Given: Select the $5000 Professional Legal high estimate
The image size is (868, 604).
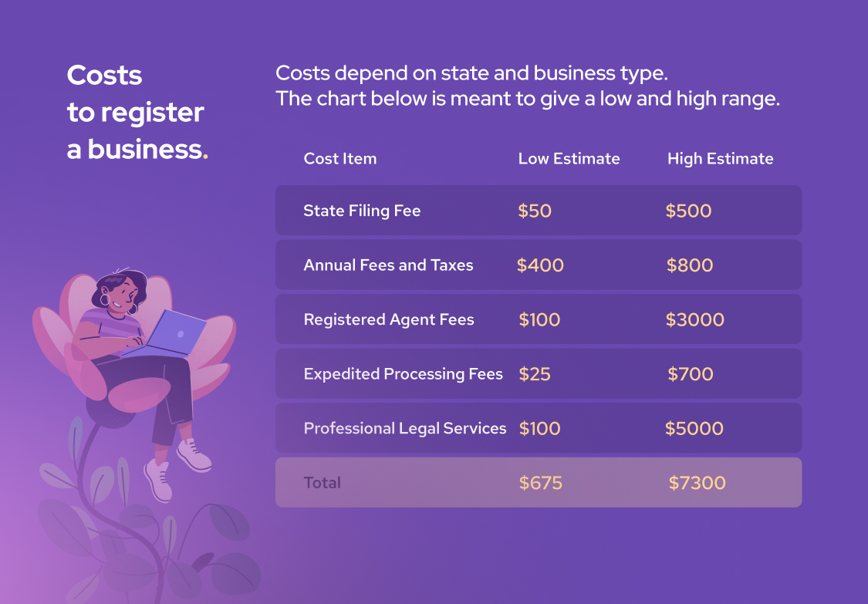Looking at the screenshot, I should [694, 429].
